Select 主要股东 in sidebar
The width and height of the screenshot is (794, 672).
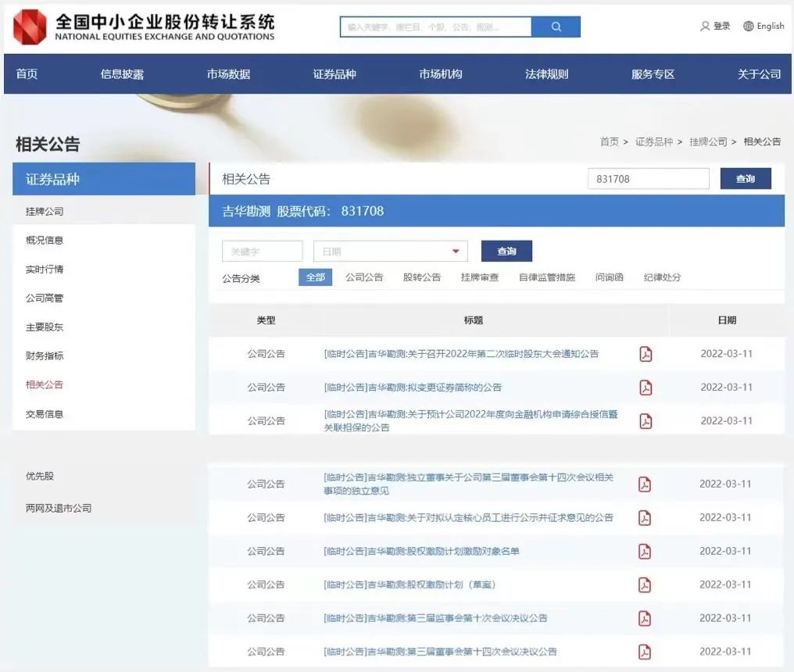(x=45, y=327)
